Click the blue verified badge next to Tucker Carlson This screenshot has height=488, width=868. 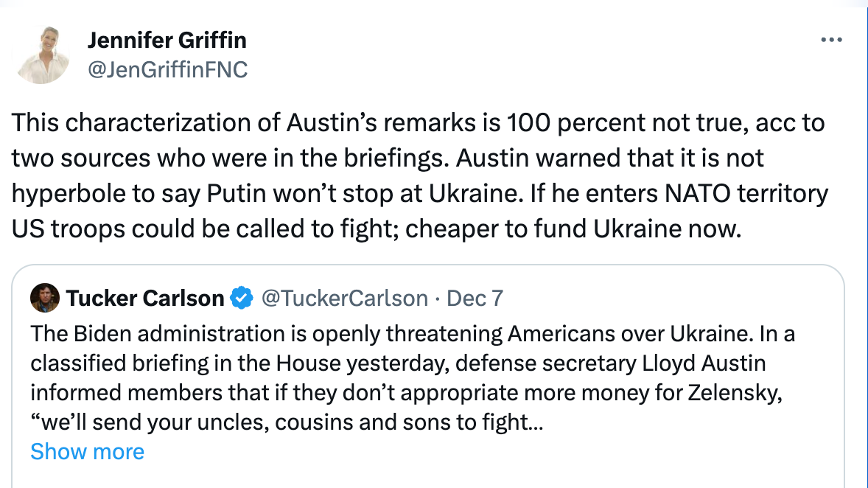tap(242, 298)
